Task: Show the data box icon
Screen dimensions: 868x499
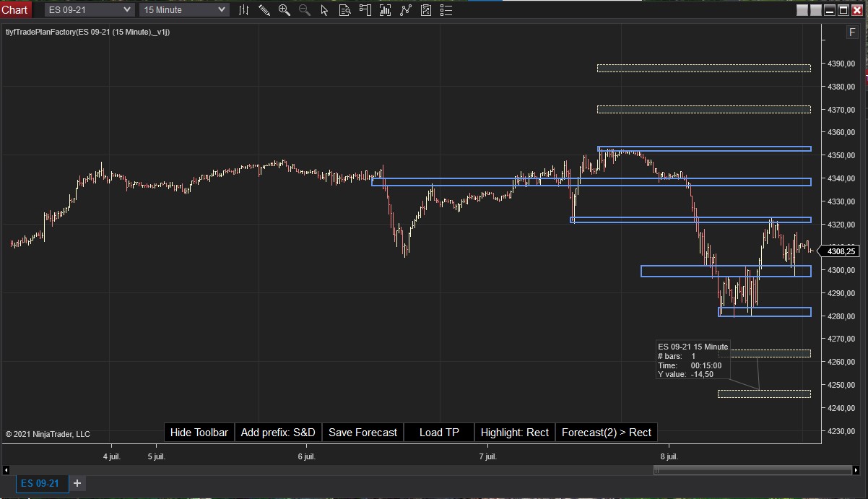Action: click(x=345, y=10)
